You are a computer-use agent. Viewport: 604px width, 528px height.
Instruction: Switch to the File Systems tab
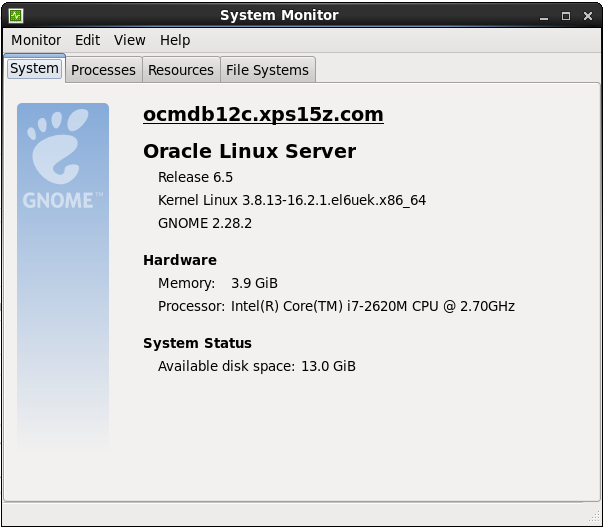point(267,70)
